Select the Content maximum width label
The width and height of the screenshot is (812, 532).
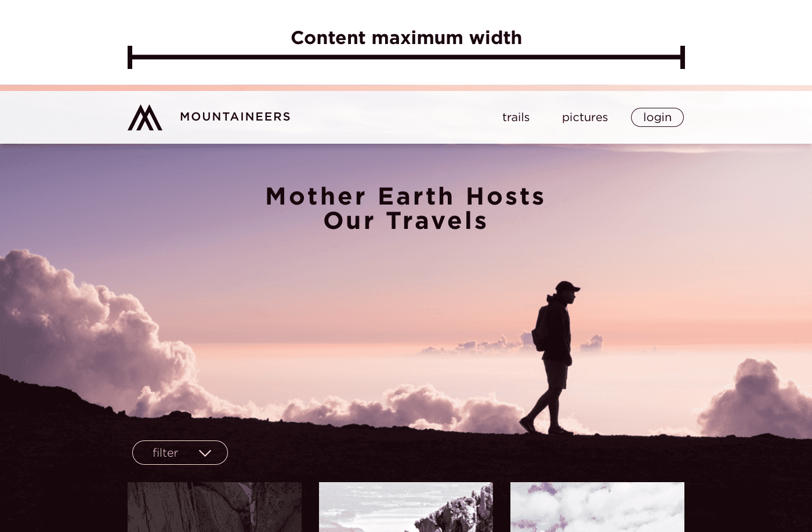click(x=406, y=38)
